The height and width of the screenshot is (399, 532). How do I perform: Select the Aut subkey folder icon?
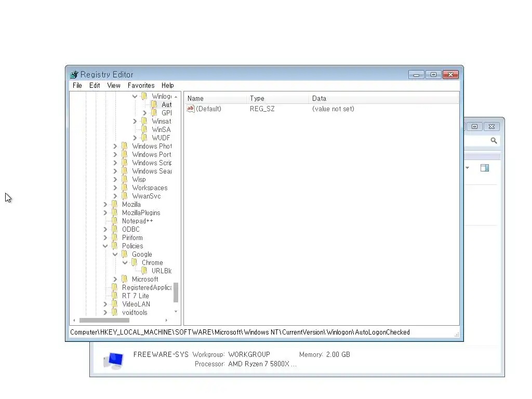[154, 104]
